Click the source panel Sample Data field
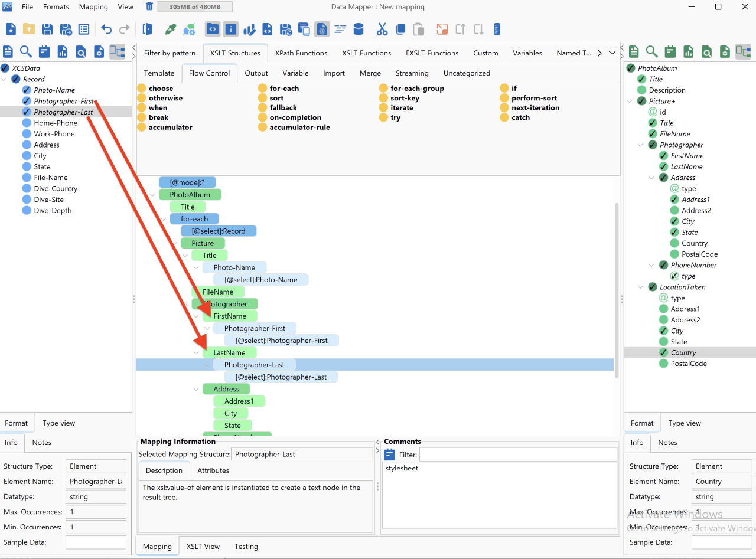The height and width of the screenshot is (559, 756). click(96, 542)
